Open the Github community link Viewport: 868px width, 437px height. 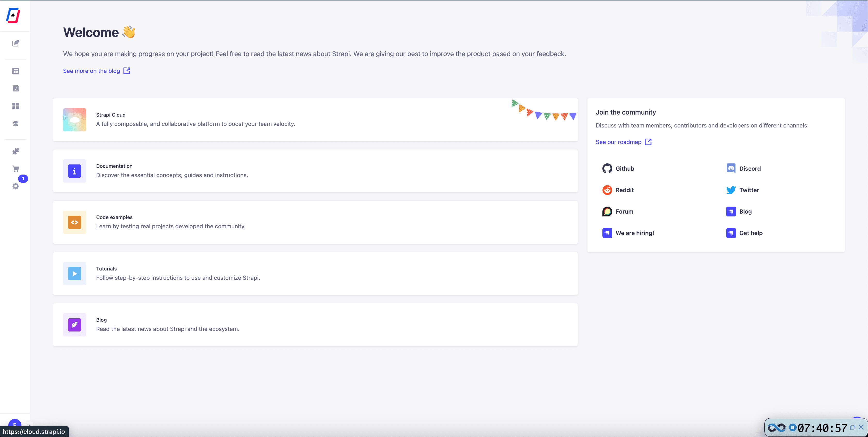(618, 169)
